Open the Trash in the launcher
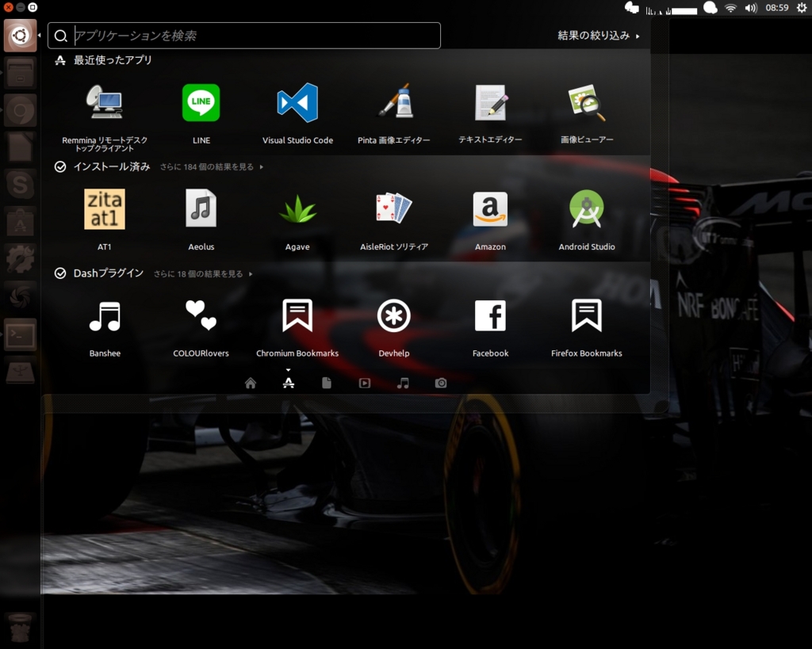 20,628
